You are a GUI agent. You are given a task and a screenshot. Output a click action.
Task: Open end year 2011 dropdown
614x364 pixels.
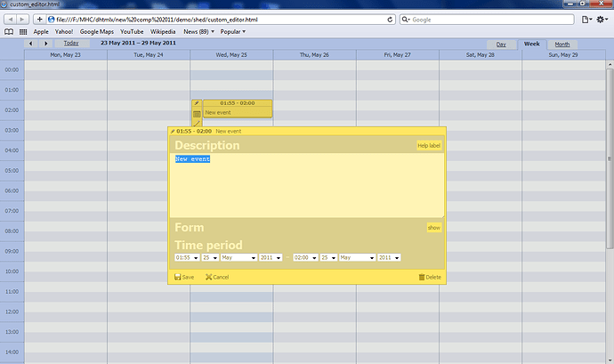point(389,257)
